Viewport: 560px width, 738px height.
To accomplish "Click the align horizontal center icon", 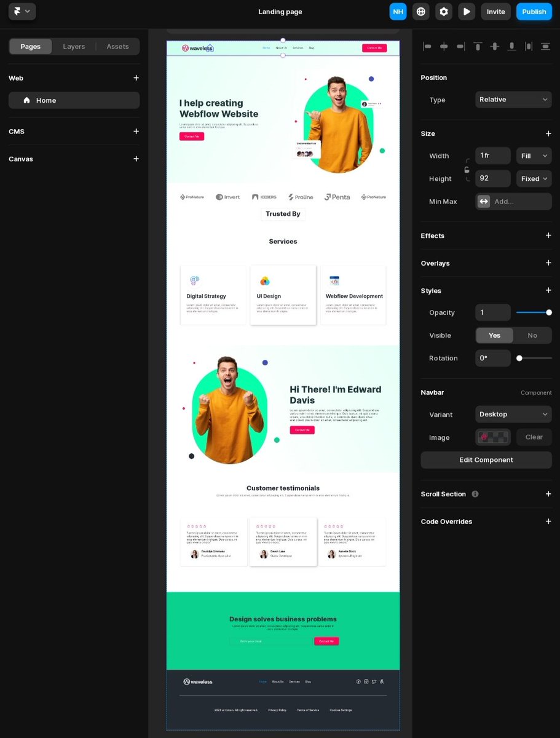I will [444, 46].
